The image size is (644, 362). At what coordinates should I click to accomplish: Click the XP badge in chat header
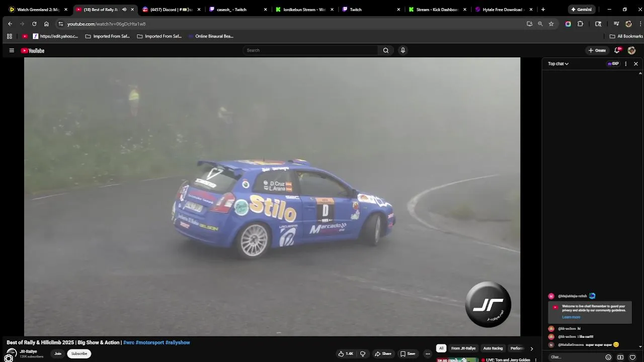click(x=613, y=64)
